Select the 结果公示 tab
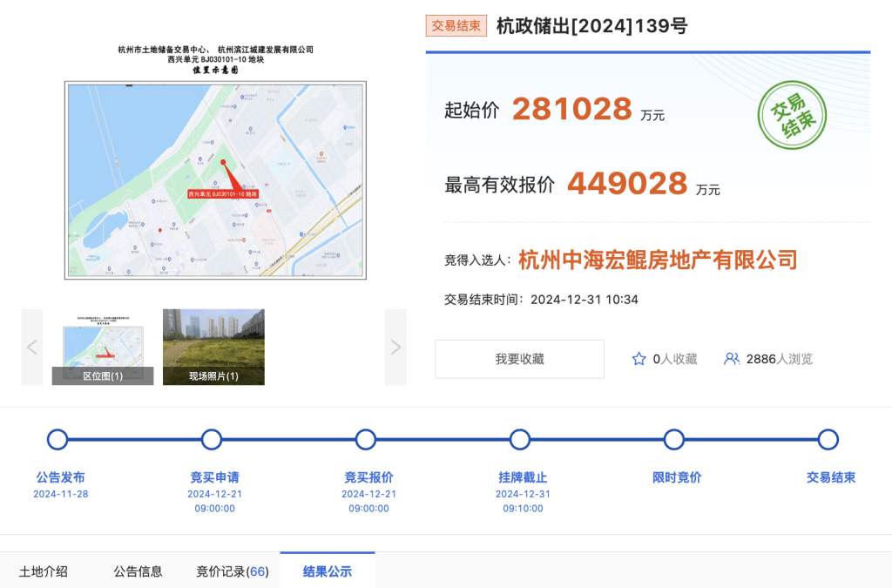Image resolution: width=892 pixels, height=588 pixels. pyautogui.click(x=327, y=571)
